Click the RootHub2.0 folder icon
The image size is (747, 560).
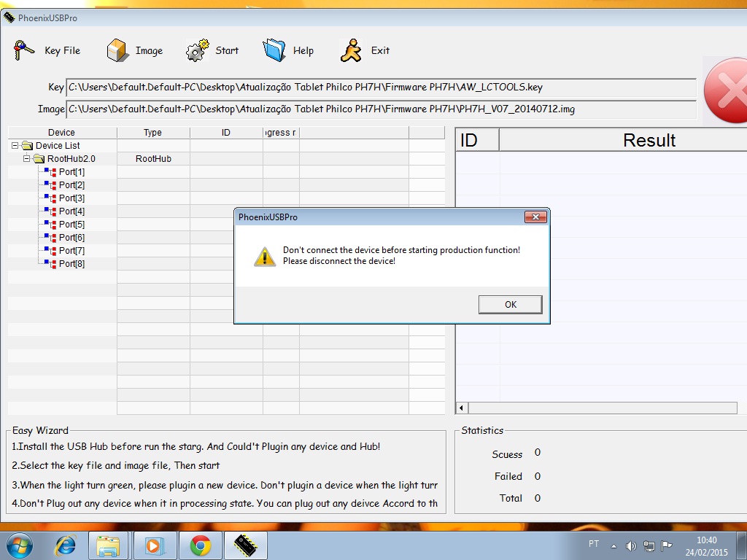click(39, 158)
